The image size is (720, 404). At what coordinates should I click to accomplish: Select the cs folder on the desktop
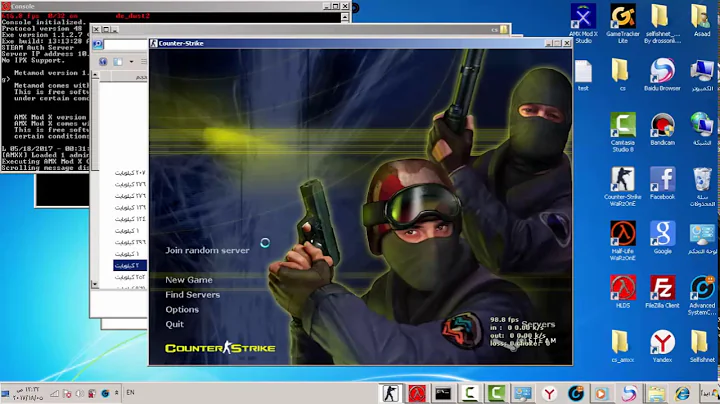(622, 75)
